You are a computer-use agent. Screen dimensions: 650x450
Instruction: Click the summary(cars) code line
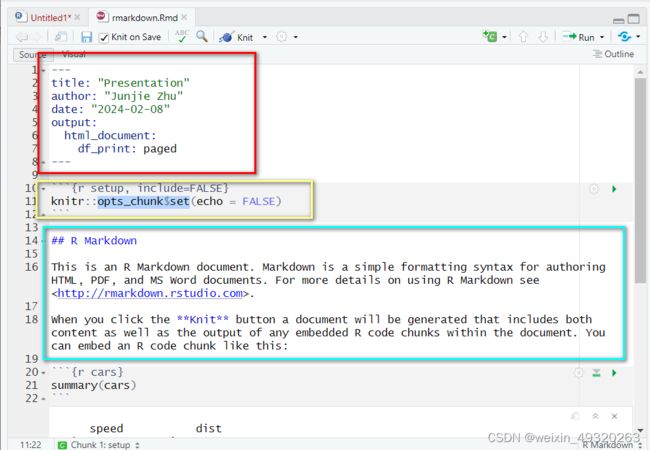coord(93,385)
